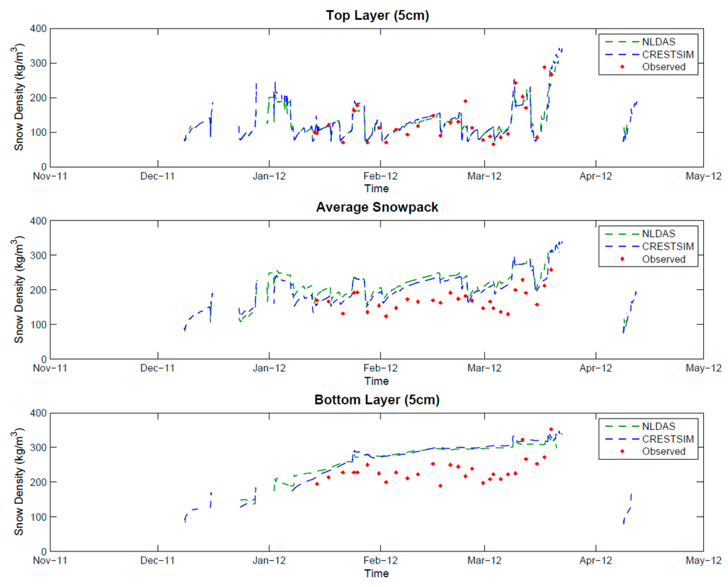Click the 'Top Layer (5cm)' chart title
728x587 pixels.
point(377,15)
